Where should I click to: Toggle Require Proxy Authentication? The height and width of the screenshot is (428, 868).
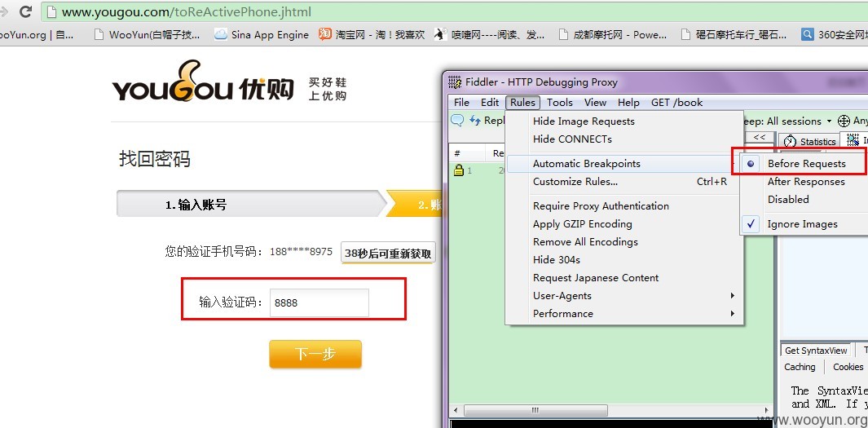coord(624,206)
